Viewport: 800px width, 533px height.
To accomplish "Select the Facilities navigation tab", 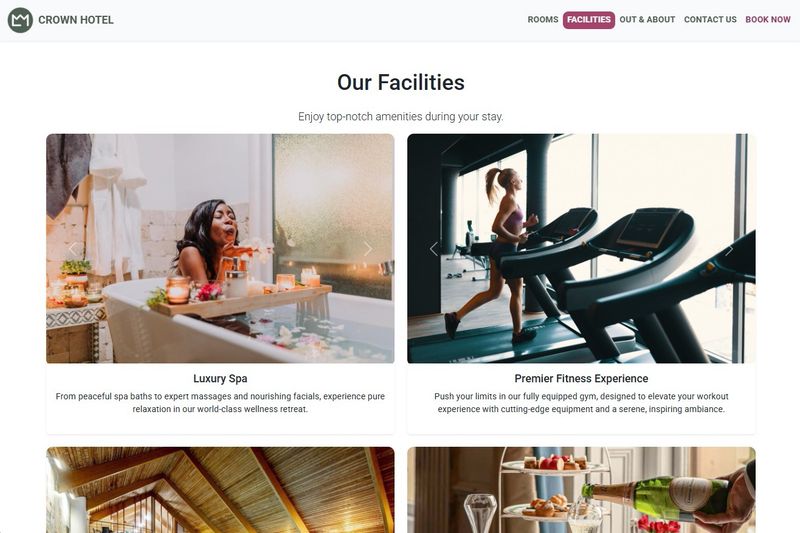I will pyautogui.click(x=589, y=20).
